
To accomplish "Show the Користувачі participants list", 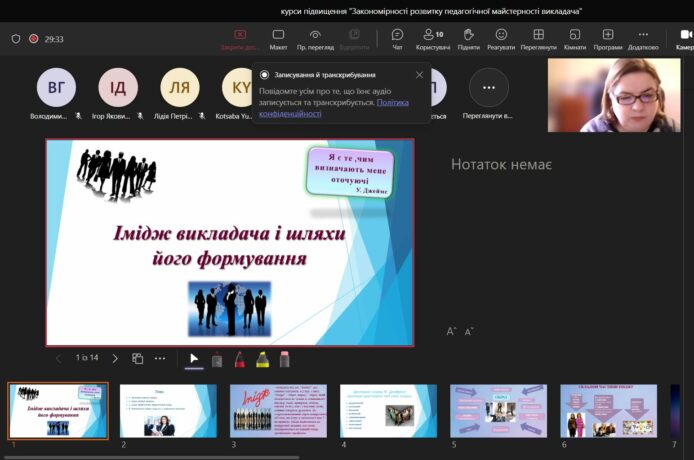I will pos(433,39).
